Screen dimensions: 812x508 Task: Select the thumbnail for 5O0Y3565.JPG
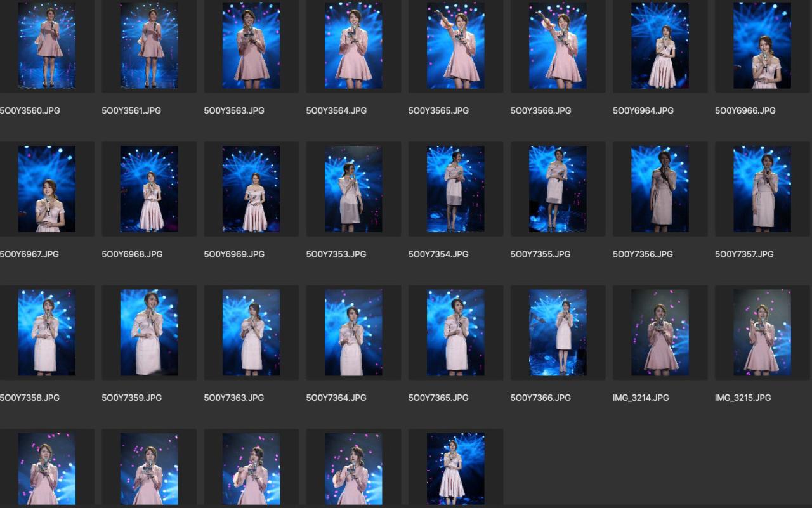point(455,46)
